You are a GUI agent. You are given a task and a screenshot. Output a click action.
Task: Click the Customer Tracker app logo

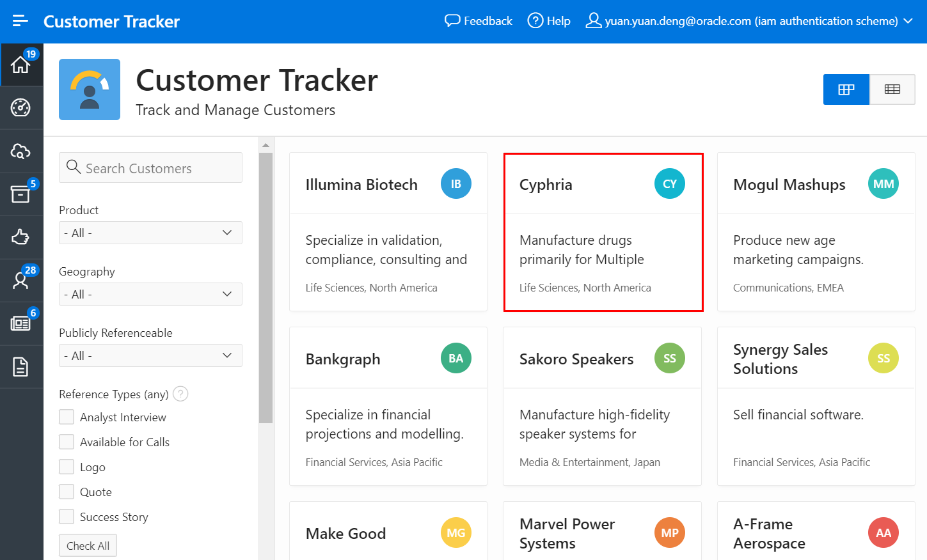[x=90, y=89]
